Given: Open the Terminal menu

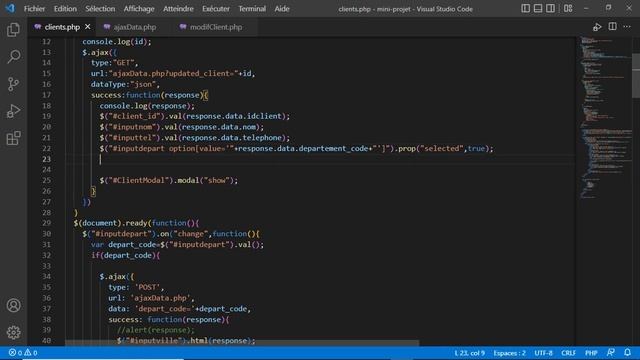Looking at the screenshot, I should [252, 9].
